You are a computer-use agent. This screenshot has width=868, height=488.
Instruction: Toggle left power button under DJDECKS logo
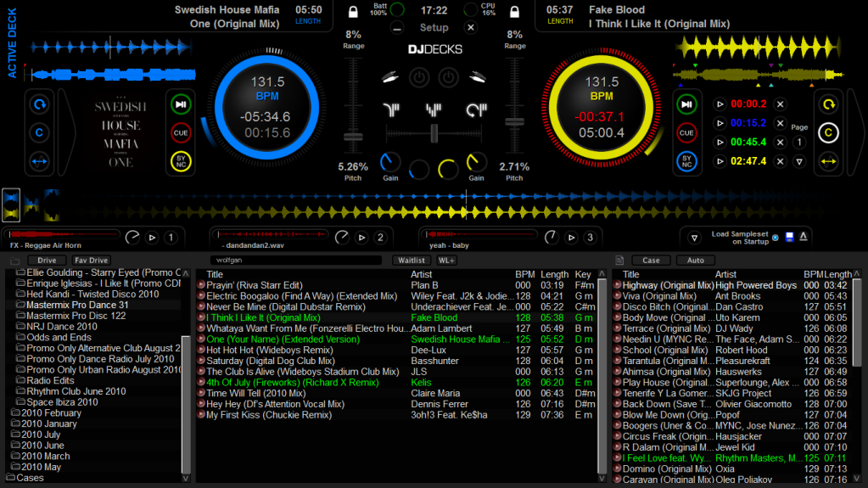click(x=419, y=77)
